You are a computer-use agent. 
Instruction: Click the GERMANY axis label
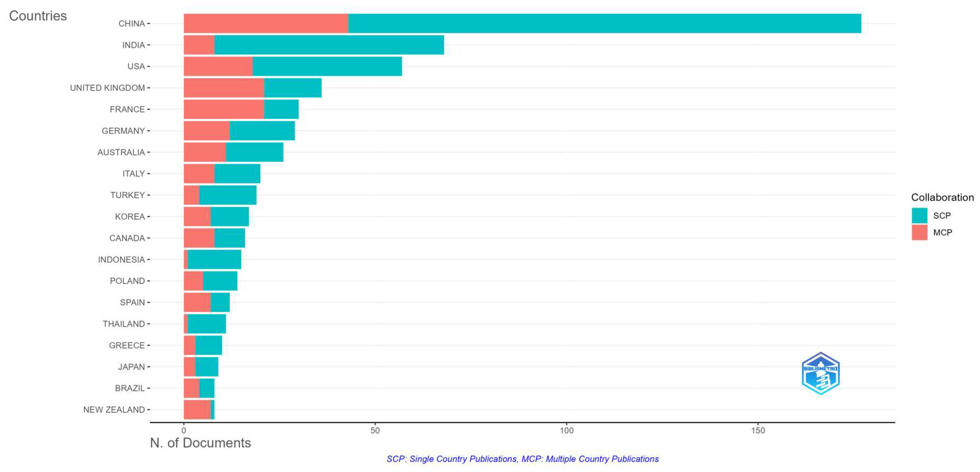tap(123, 131)
